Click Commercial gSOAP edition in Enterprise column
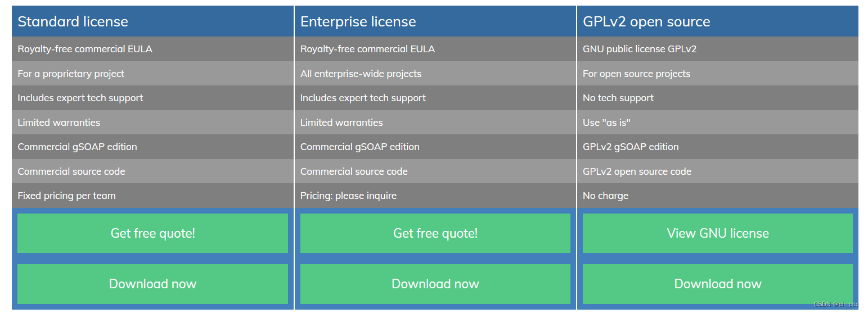 tap(435, 147)
